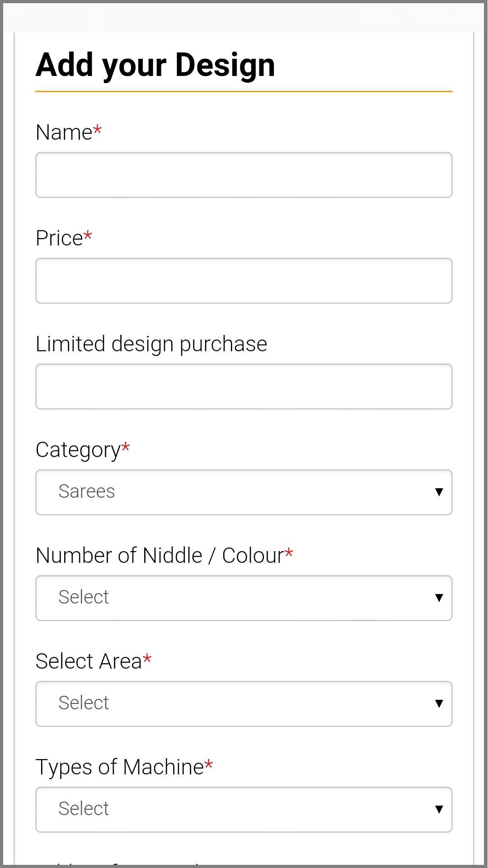488x868 pixels.
Task: Tap the "Select Area" label text
Action: coord(89,661)
